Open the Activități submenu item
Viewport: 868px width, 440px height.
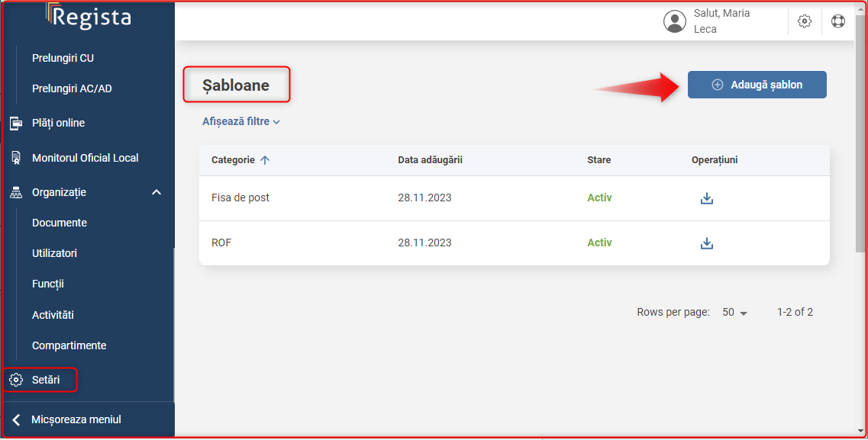53,315
